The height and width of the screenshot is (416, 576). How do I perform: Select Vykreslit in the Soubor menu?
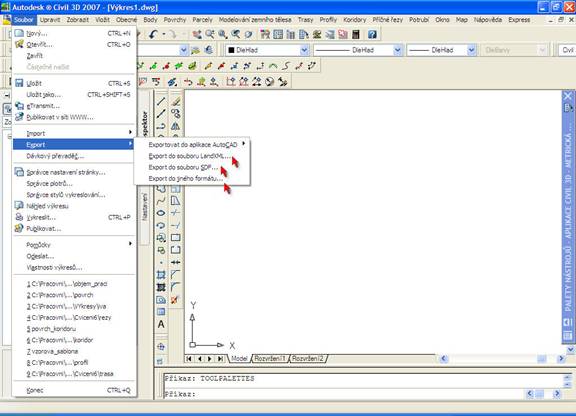pyautogui.click(x=74, y=217)
